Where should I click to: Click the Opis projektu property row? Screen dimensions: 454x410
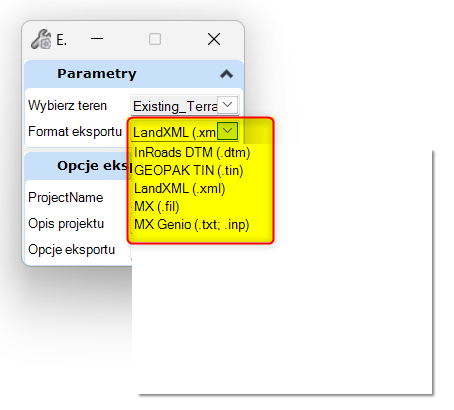(78, 224)
